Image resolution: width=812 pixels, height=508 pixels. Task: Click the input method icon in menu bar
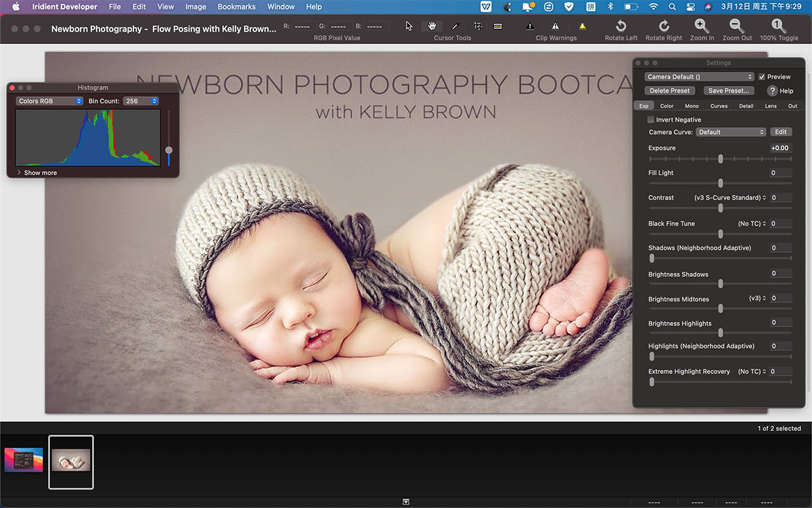tap(591, 7)
